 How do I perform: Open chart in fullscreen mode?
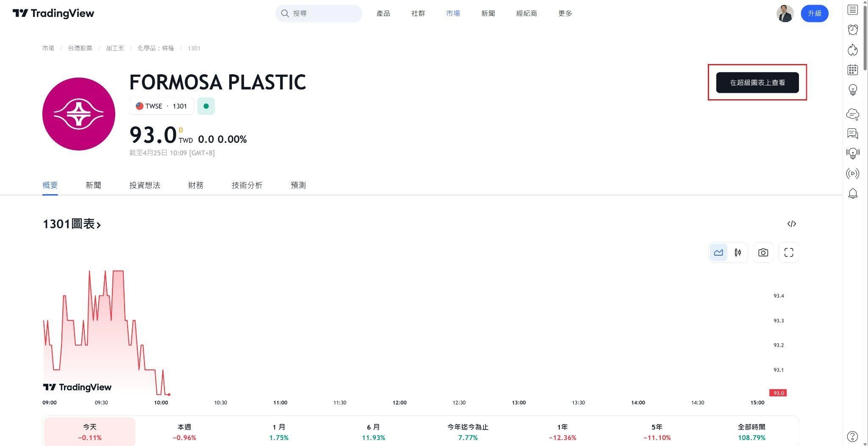click(789, 253)
